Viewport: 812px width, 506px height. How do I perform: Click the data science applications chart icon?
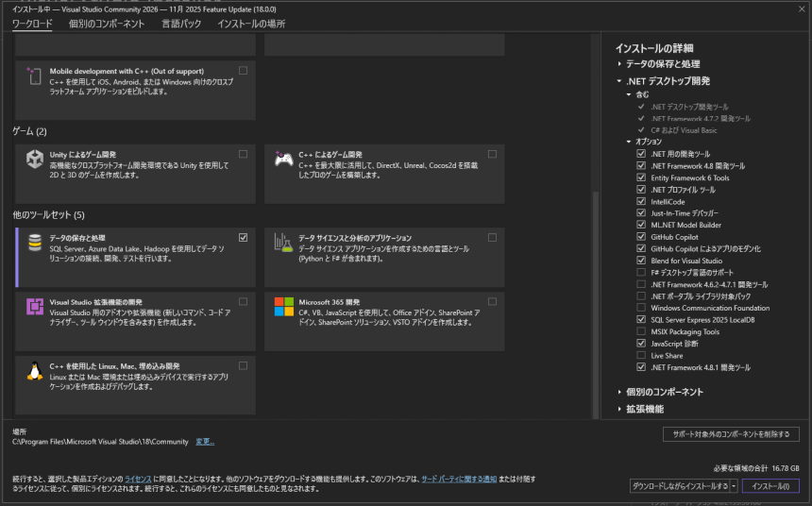pos(283,243)
